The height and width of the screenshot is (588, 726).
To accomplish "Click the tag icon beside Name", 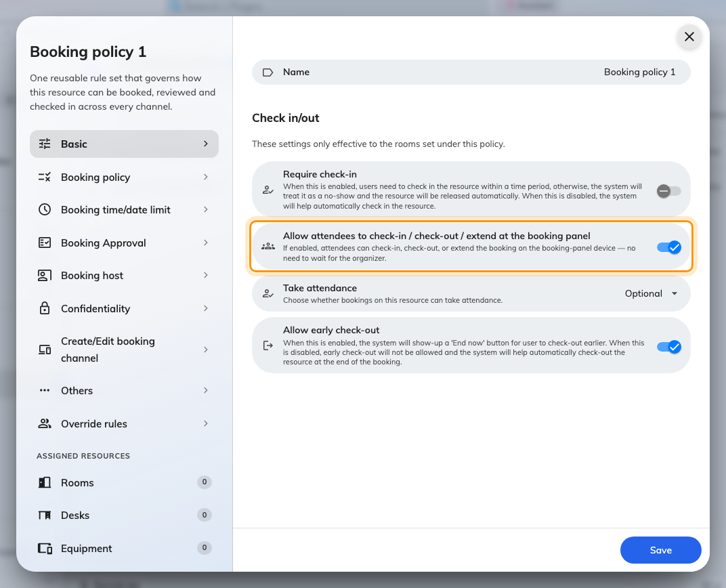I will [268, 72].
